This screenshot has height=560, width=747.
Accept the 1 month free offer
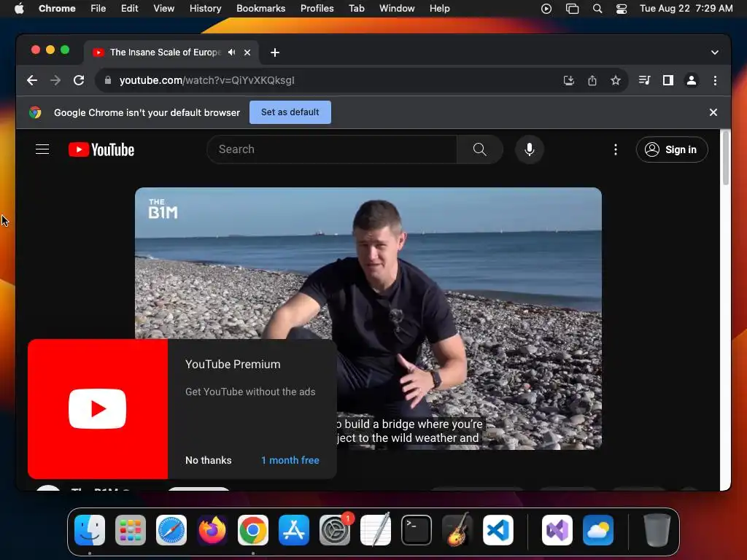(290, 461)
